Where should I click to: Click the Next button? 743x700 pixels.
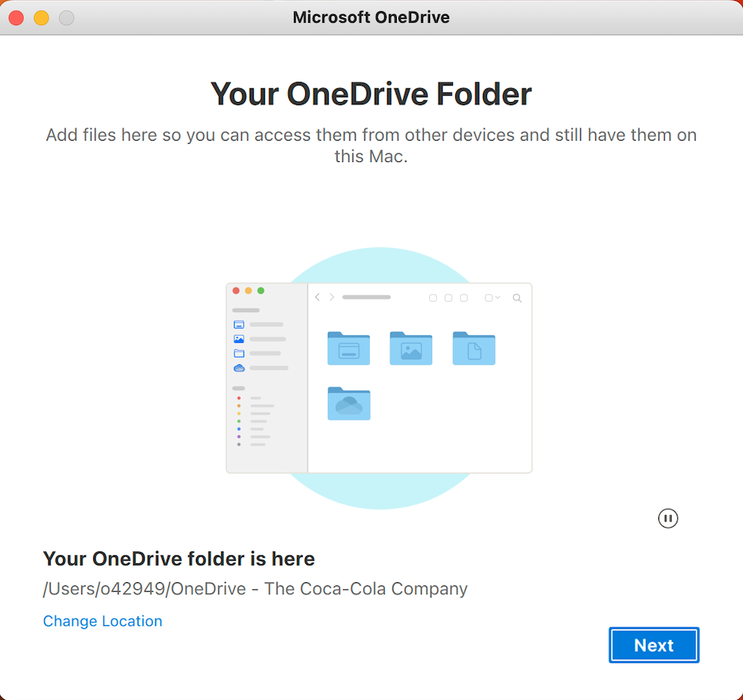click(654, 645)
